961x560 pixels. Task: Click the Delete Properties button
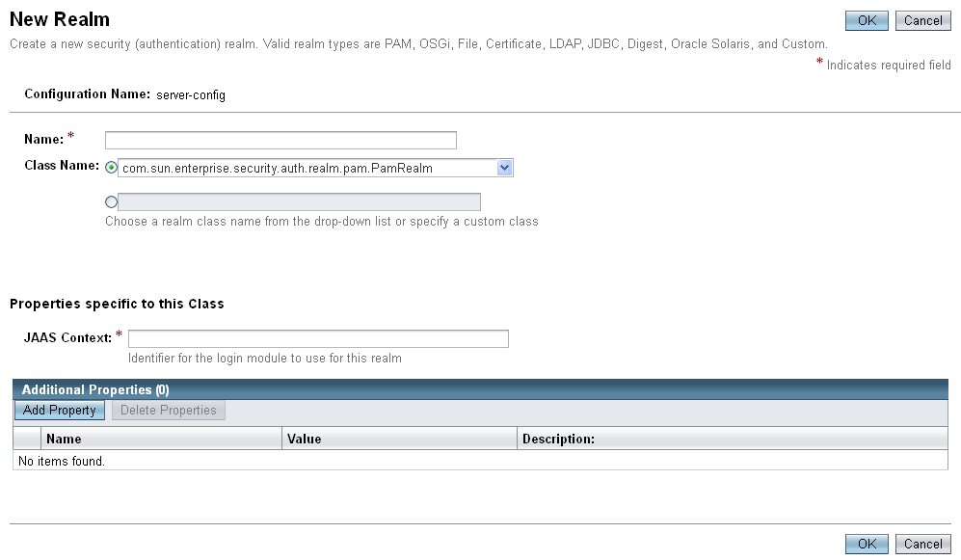[169, 410]
